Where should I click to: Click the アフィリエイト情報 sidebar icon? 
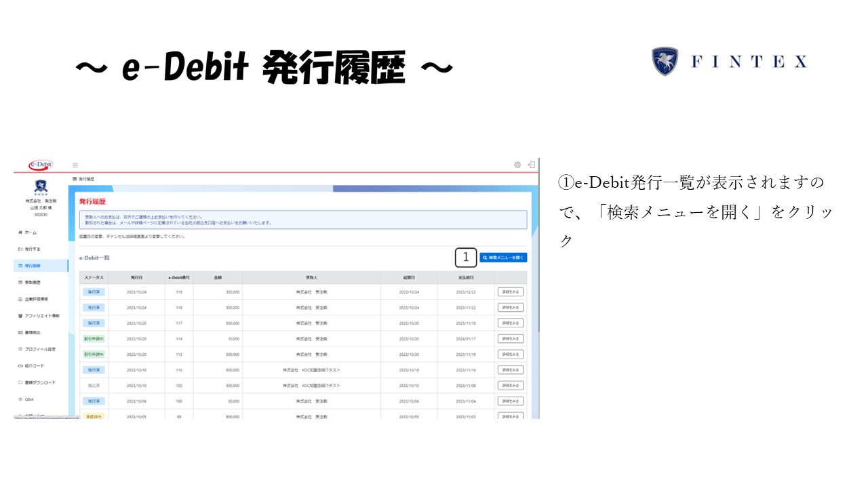20,316
